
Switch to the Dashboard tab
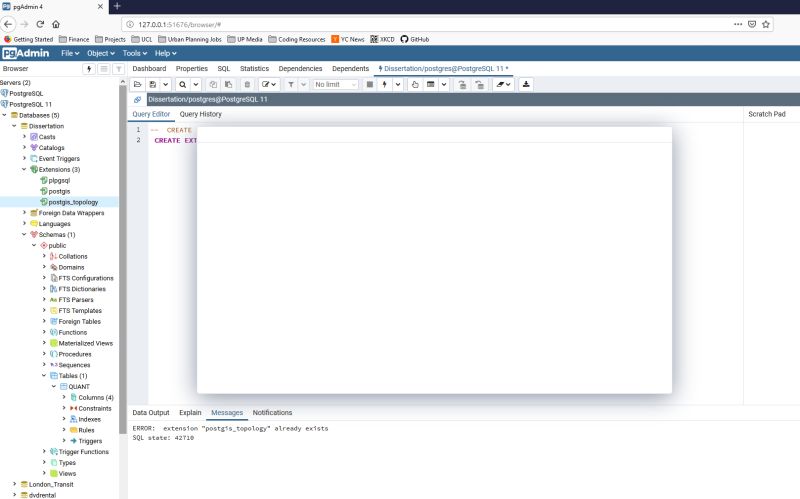[x=149, y=68]
